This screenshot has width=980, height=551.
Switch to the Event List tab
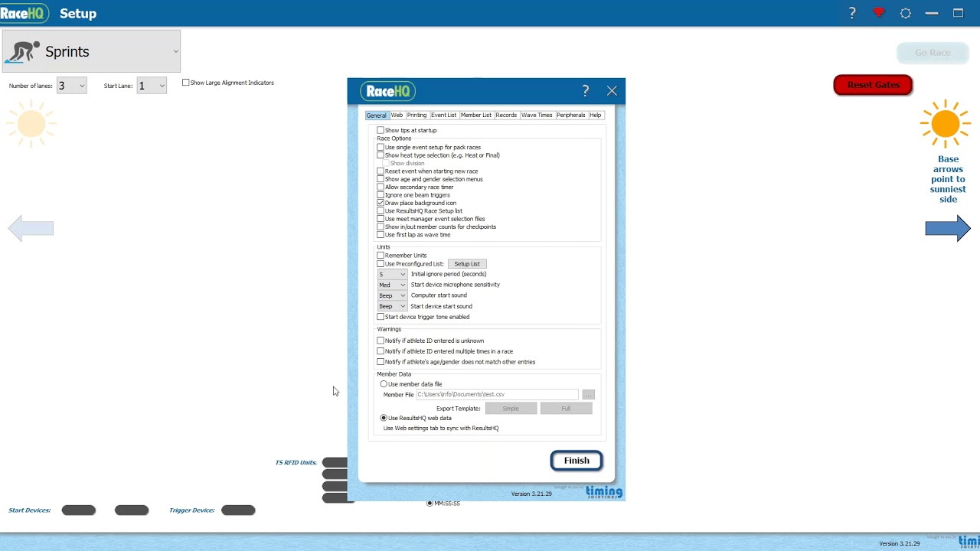point(443,115)
